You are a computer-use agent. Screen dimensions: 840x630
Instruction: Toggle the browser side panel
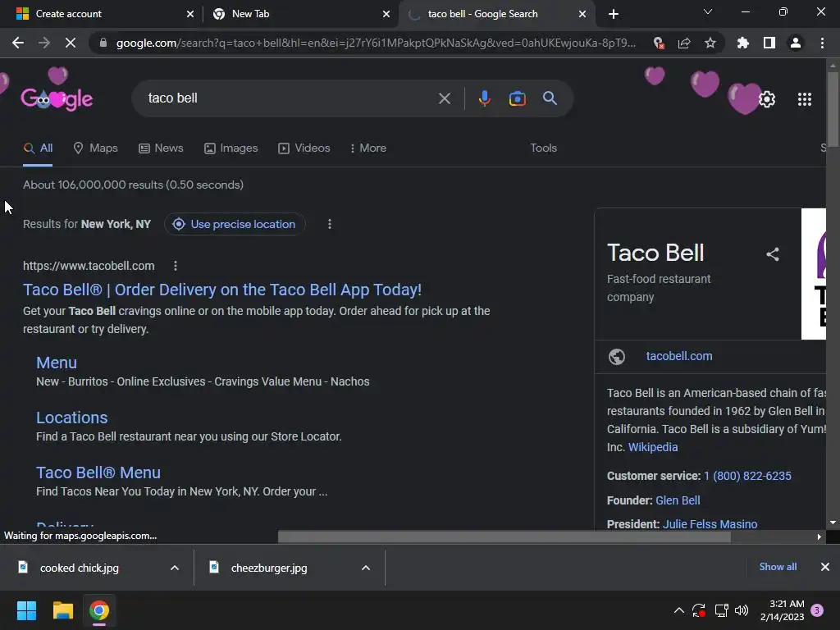pos(769,43)
